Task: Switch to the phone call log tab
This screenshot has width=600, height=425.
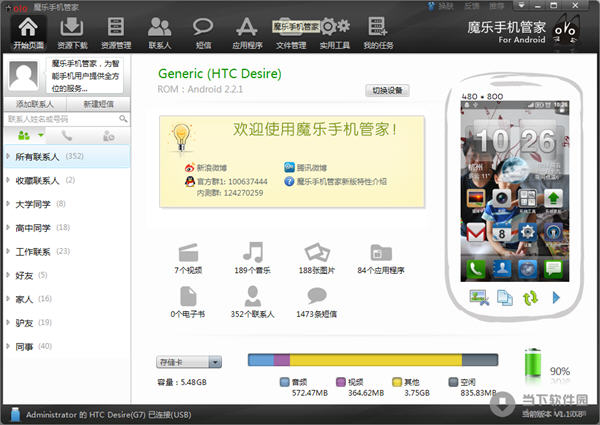Action: pyautogui.click(x=67, y=135)
